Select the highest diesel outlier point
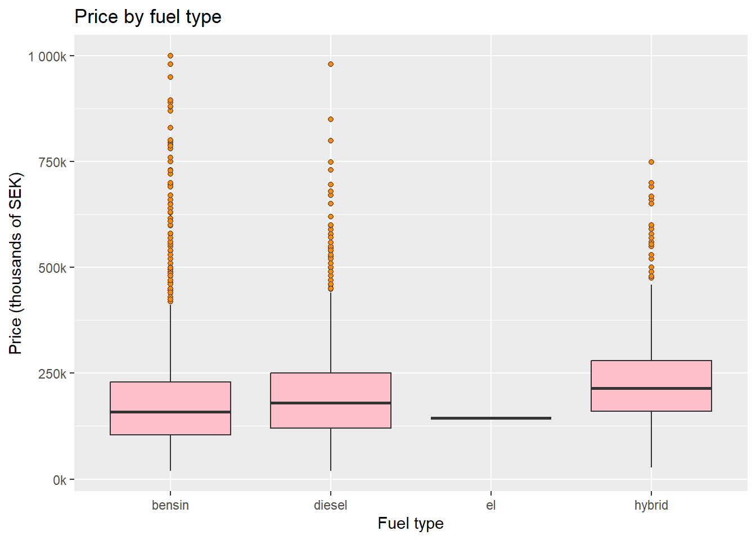The width and height of the screenshot is (756, 540). [x=331, y=64]
